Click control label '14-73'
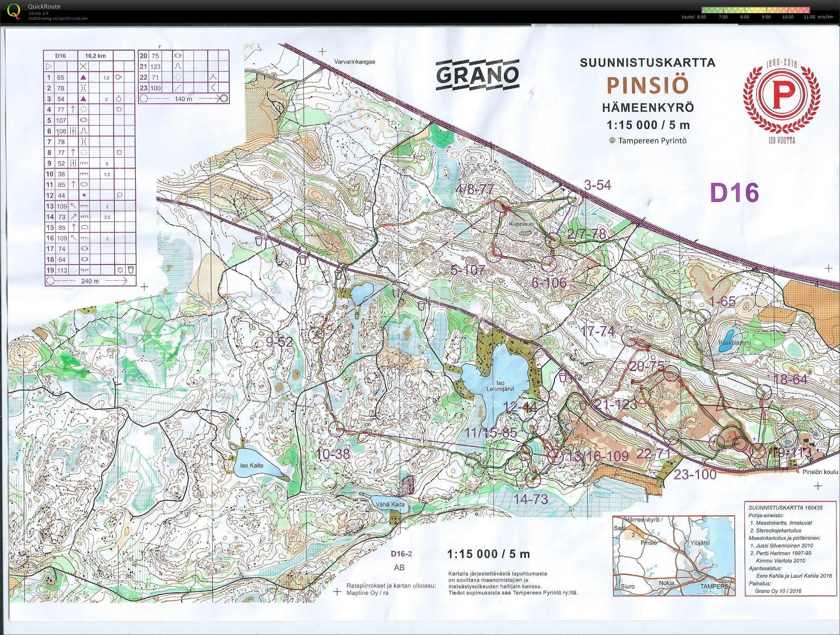 531,499
